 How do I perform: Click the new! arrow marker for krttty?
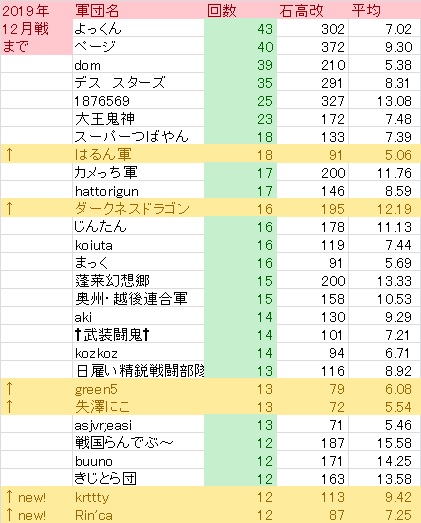[26, 497]
